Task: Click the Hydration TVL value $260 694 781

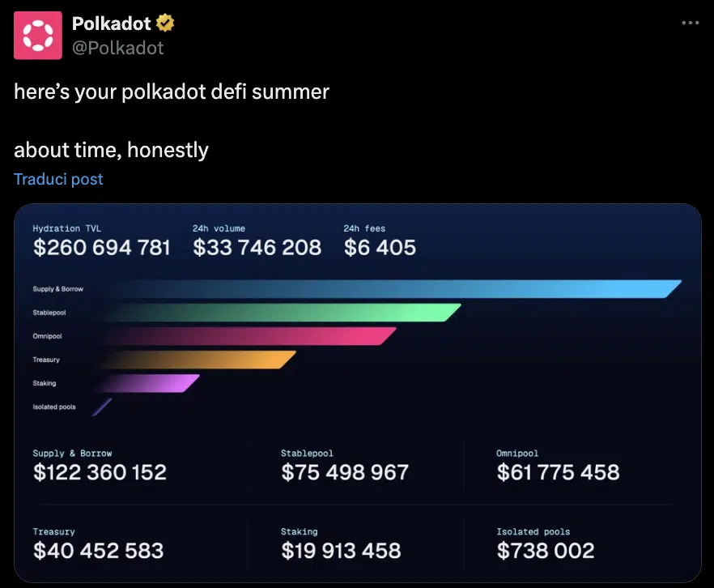Action: coord(102,247)
